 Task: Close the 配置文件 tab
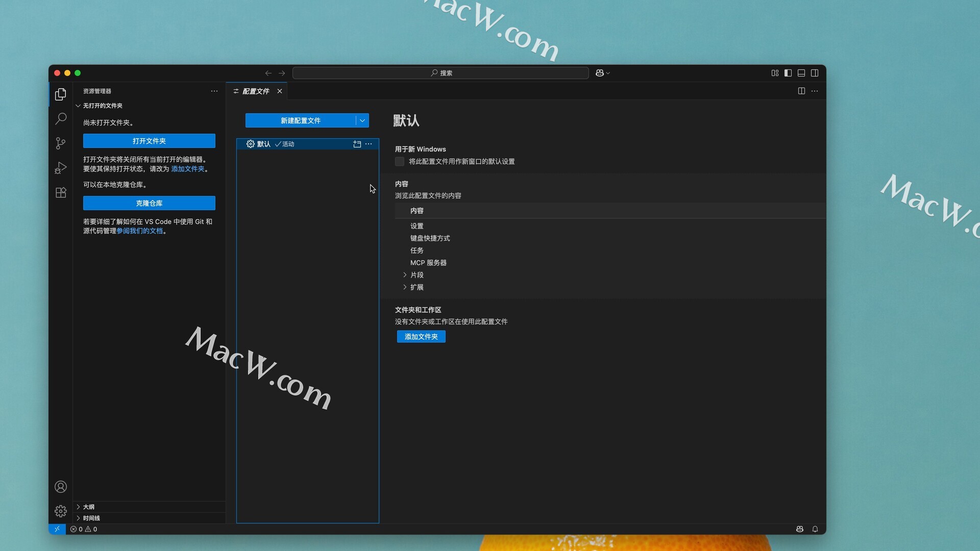[x=280, y=91]
